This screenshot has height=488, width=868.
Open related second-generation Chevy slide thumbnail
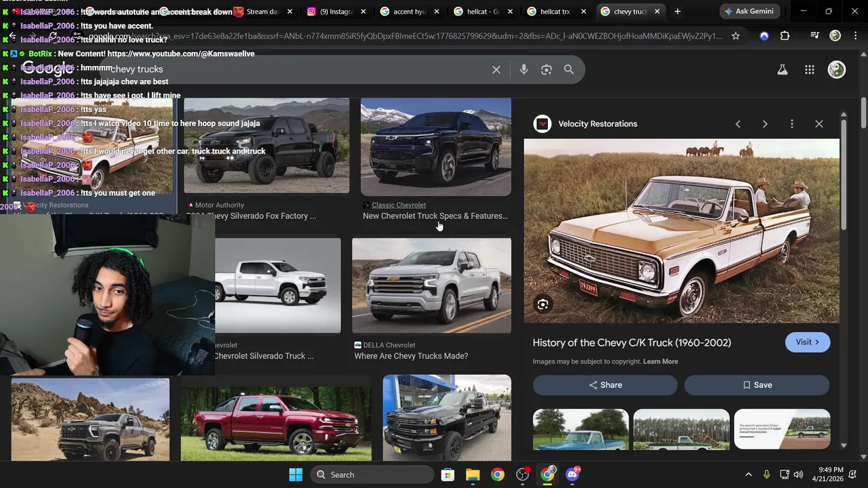tap(782, 429)
